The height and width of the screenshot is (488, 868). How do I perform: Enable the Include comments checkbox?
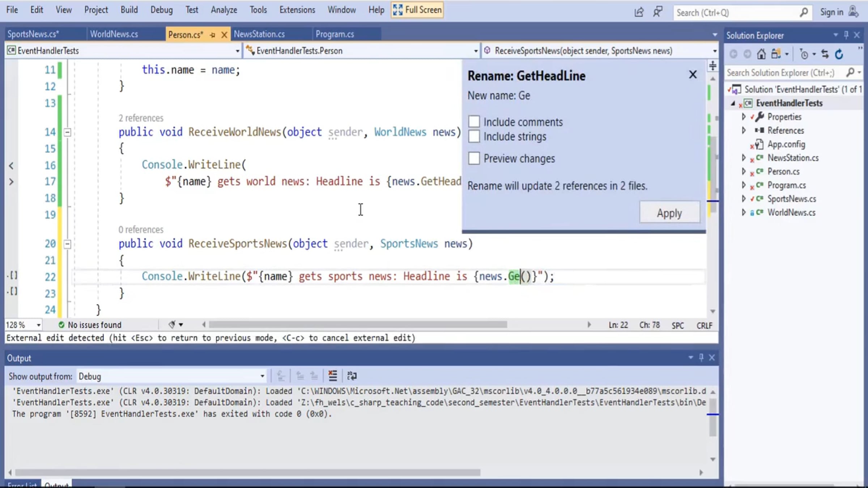pos(474,122)
